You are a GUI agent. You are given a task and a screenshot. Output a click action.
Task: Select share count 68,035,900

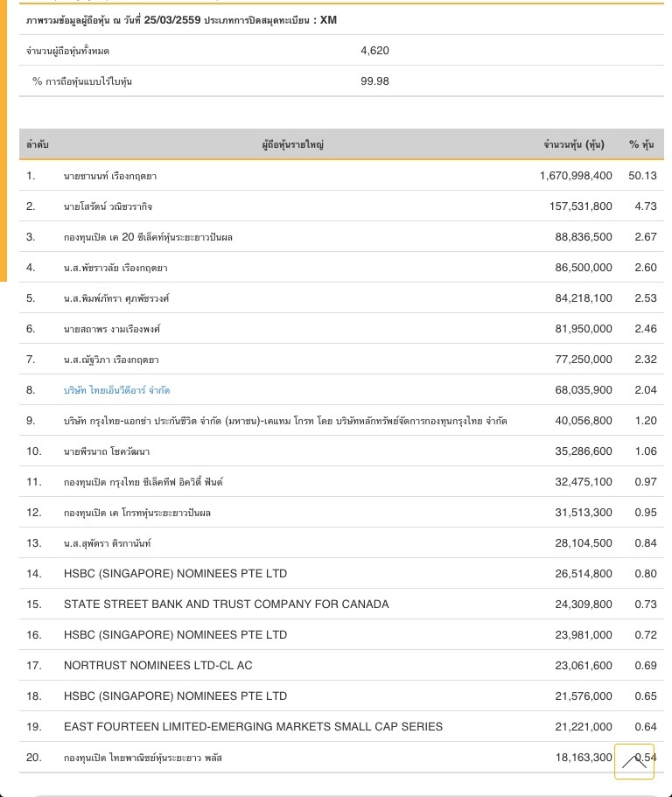(x=584, y=390)
